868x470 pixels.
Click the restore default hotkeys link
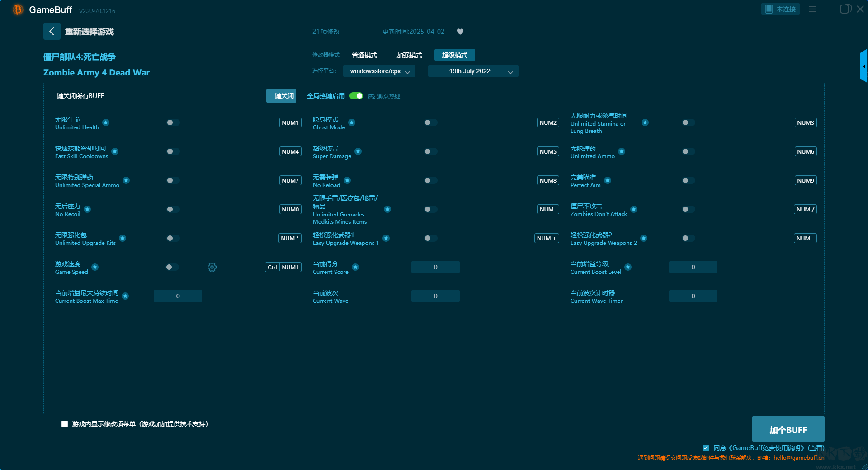[383, 96]
